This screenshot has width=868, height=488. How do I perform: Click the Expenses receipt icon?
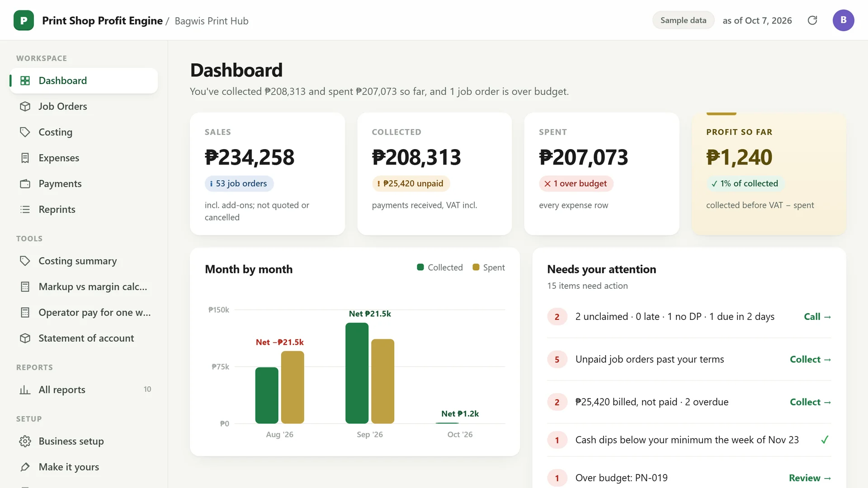coord(25,158)
